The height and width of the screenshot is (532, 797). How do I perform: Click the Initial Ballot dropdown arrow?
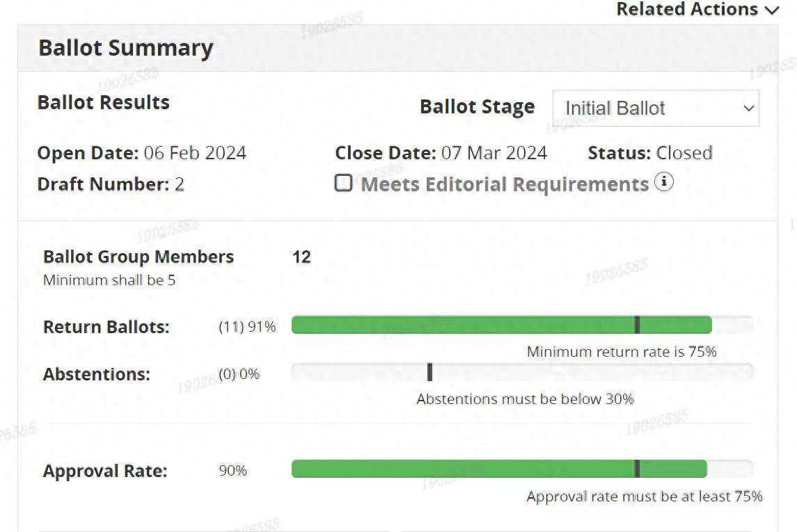point(748,108)
